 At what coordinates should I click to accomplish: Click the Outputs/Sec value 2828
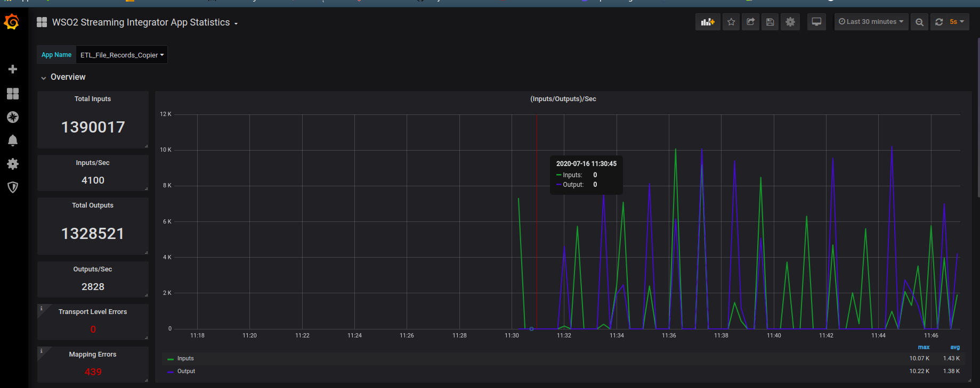click(x=93, y=287)
